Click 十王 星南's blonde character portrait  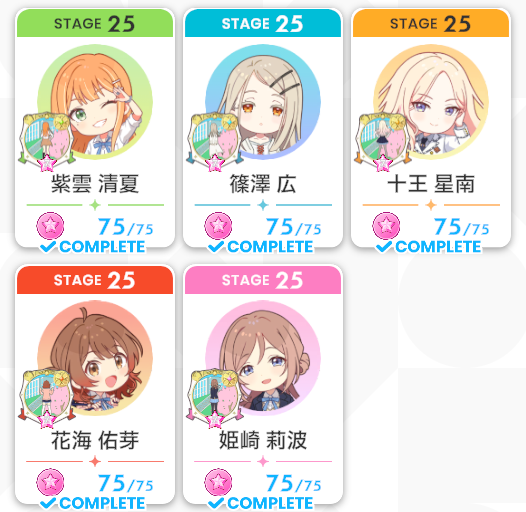coord(431,102)
